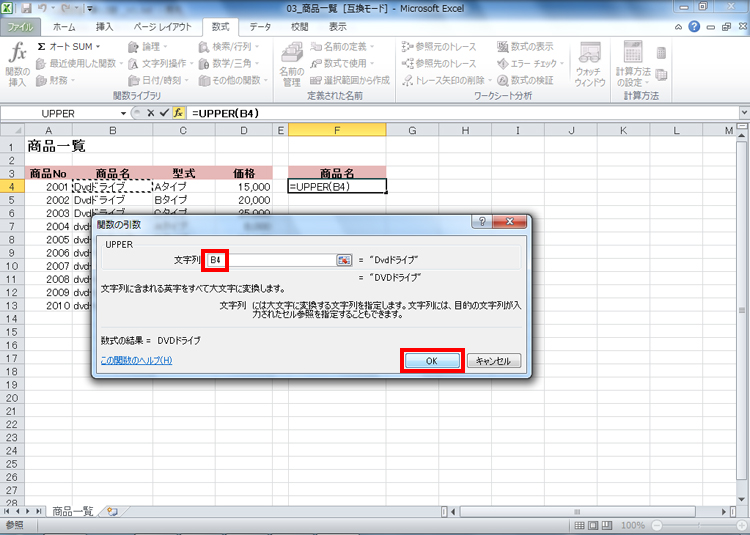The image size is (750, 535).
Task: Switch to the Review (校閲) tab
Action: 299,27
